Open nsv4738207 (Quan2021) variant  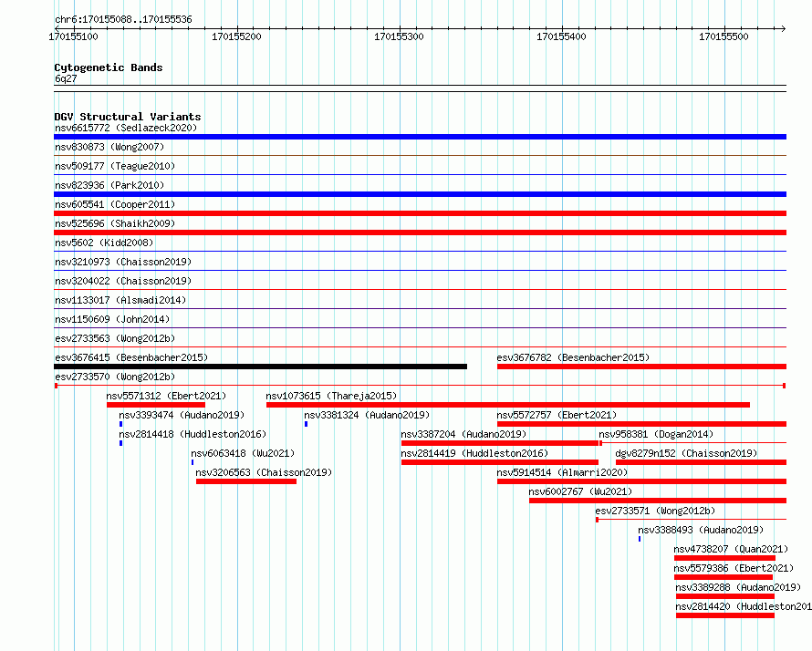[x=731, y=549]
